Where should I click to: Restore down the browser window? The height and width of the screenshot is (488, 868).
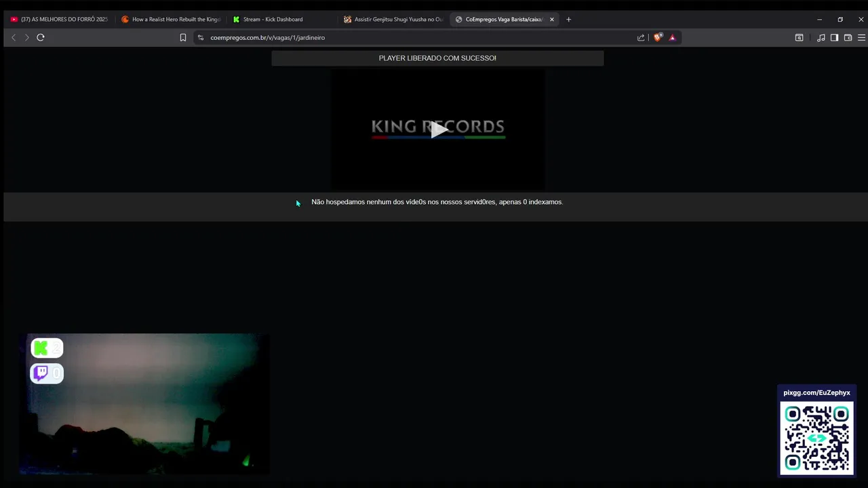[x=840, y=19]
